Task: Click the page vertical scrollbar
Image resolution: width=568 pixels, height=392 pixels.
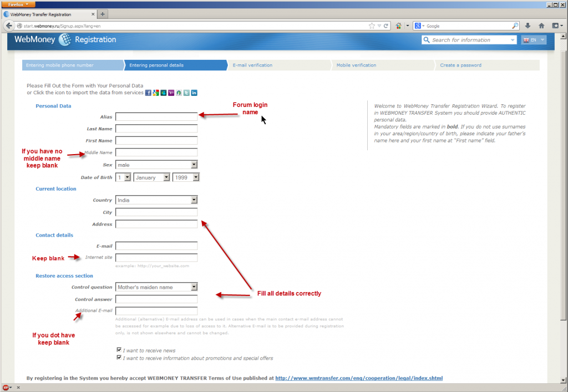Action: [x=563, y=185]
